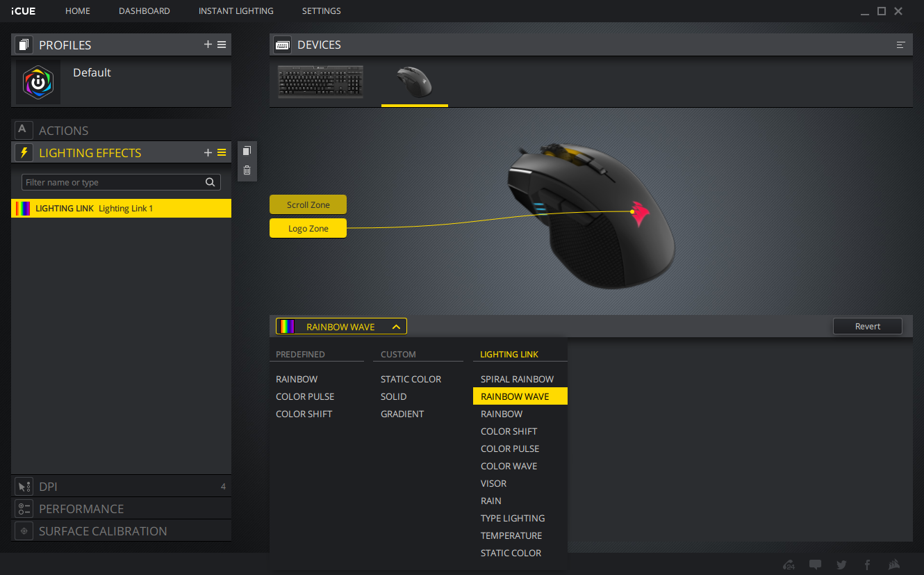Click the Revert button

[868, 326]
